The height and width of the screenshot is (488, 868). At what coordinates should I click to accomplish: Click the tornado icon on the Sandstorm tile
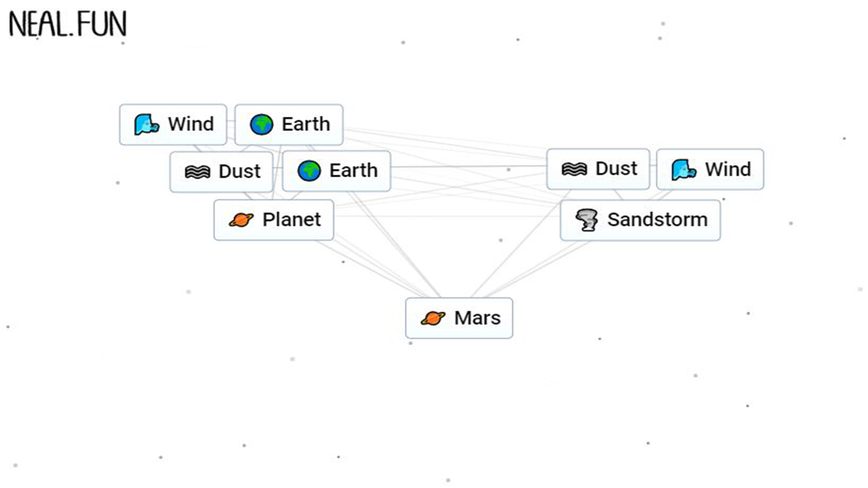point(586,220)
